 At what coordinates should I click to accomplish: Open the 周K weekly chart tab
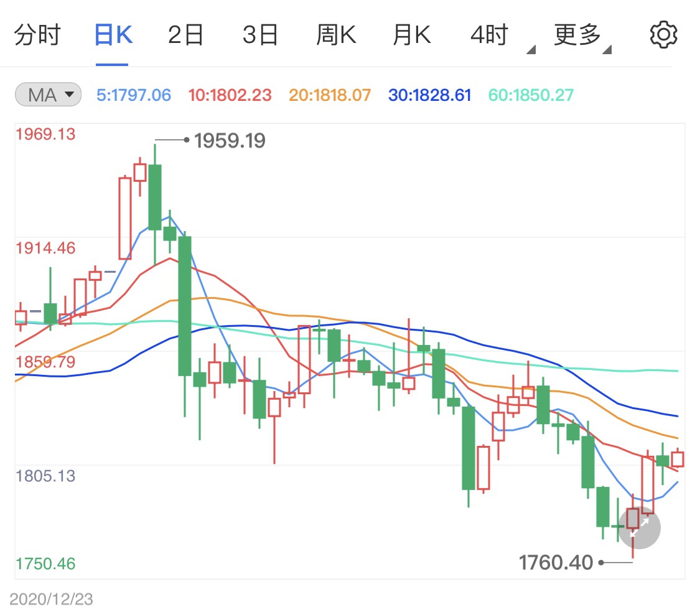coord(336,35)
